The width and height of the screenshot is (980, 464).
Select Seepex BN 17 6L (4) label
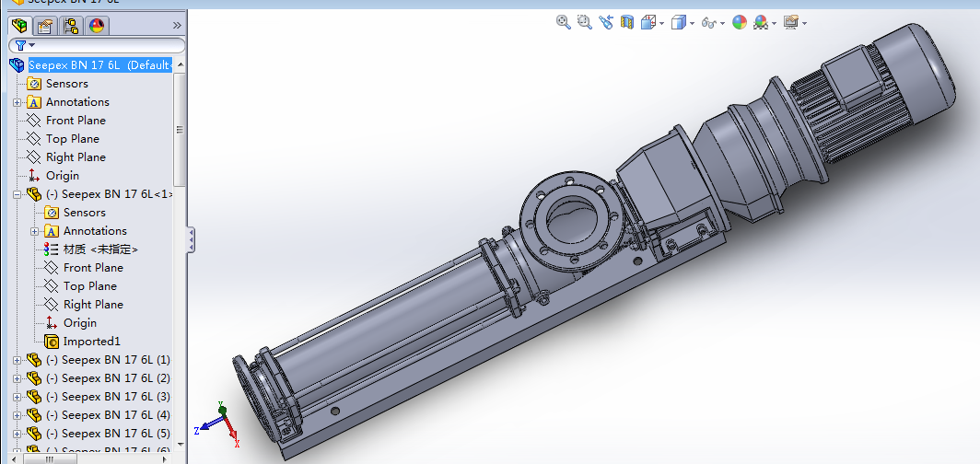coord(108,415)
